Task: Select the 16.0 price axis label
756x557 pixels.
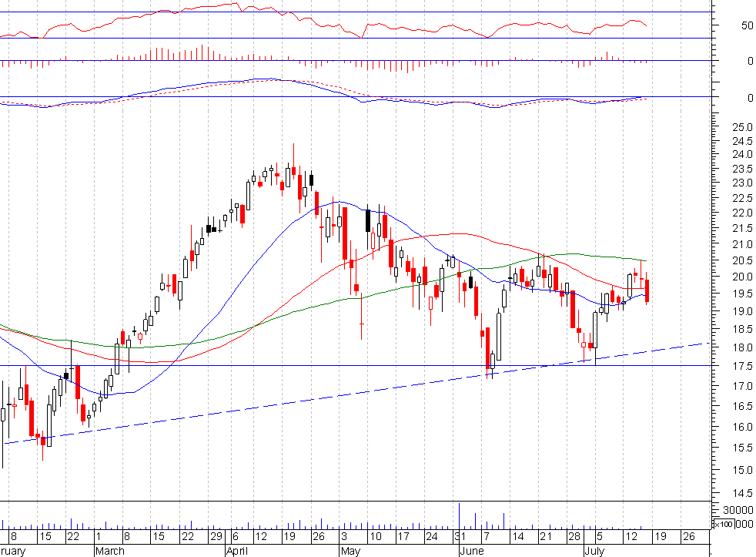Action: [742, 427]
